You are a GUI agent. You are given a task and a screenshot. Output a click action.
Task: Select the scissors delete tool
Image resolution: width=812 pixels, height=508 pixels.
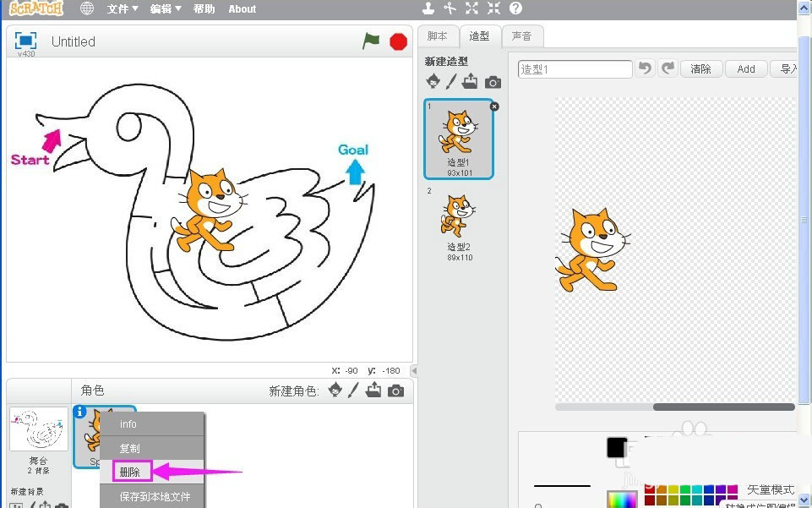point(450,8)
